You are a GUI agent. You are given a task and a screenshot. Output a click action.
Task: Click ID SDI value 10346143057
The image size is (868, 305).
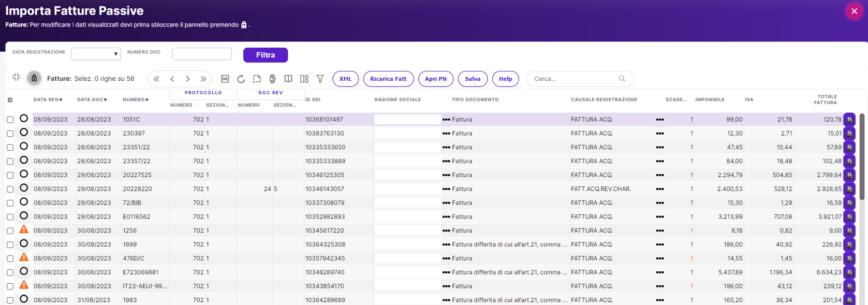coord(325,189)
